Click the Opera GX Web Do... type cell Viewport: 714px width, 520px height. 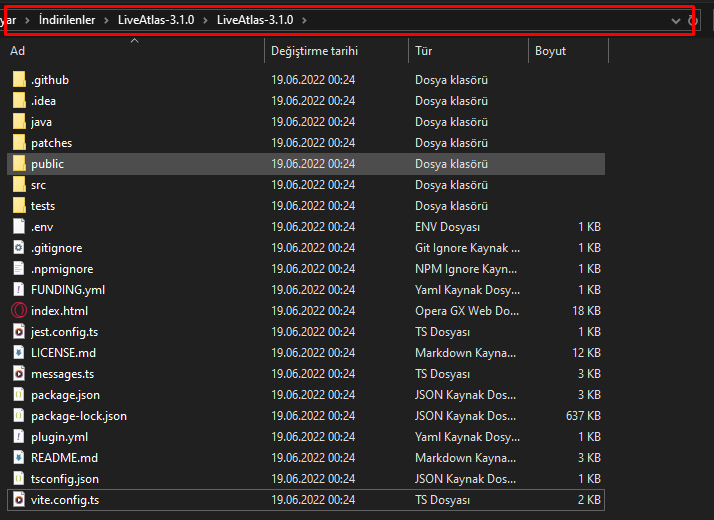pyautogui.click(x=467, y=311)
